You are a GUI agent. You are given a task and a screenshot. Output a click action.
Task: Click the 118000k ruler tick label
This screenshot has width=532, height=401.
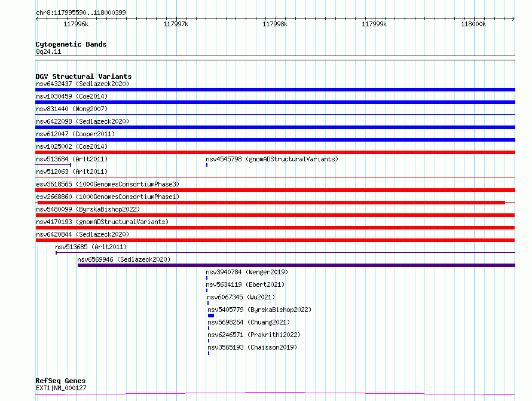click(473, 24)
